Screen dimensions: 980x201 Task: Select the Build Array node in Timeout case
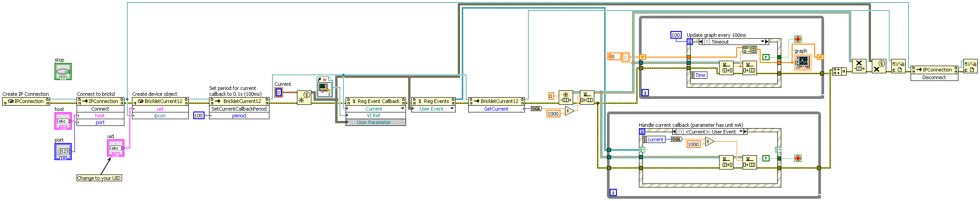(x=750, y=50)
